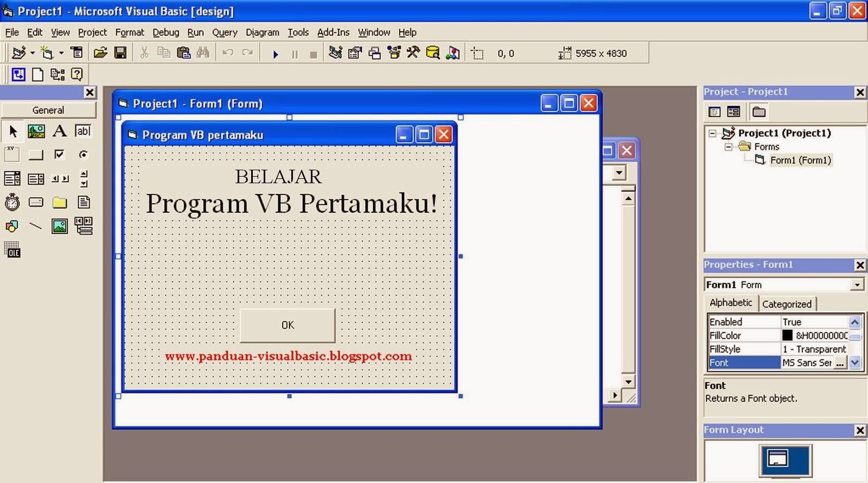The image size is (868, 483).
Task: Select the OLE control in the toolbox
Action: coord(12,249)
